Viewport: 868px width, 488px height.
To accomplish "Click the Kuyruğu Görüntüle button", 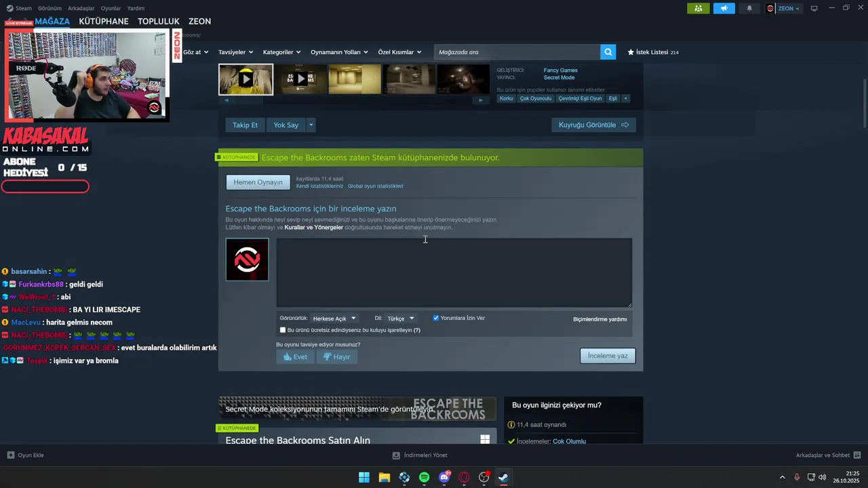I will point(593,125).
